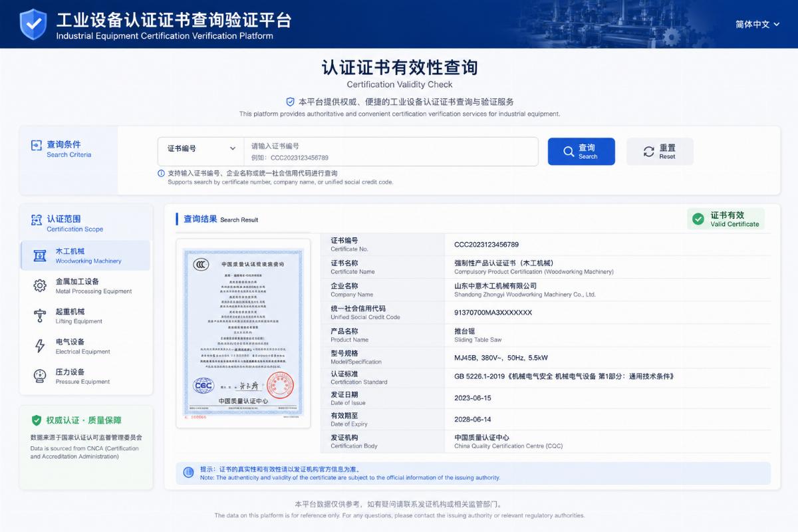Select 电气设备 Electrical Equipment category
The width and height of the screenshot is (798, 532).
pos(86,346)
